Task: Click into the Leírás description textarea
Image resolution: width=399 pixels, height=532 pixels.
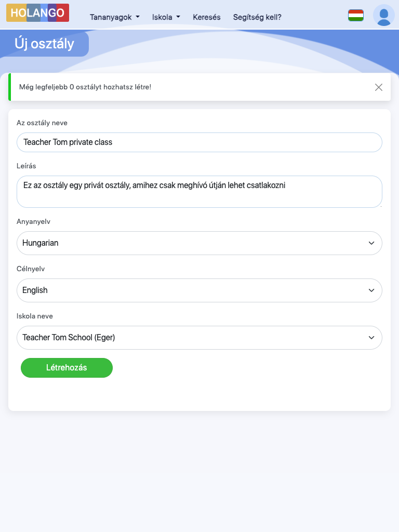Action: tap(199, 192)
